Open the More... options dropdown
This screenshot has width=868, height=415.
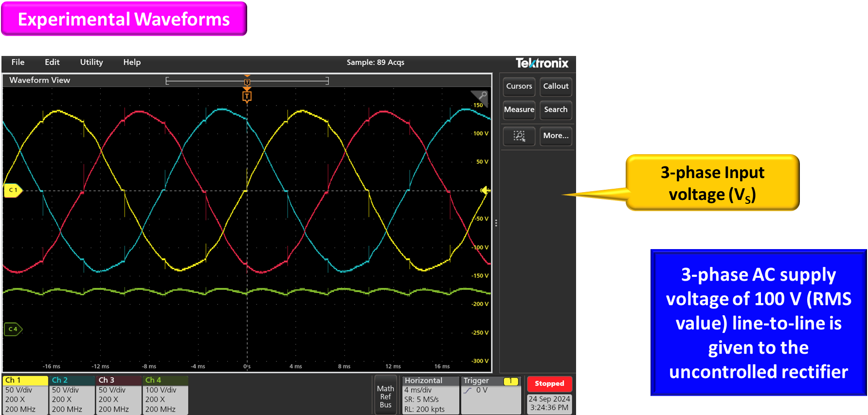click(x=556, y=136)
